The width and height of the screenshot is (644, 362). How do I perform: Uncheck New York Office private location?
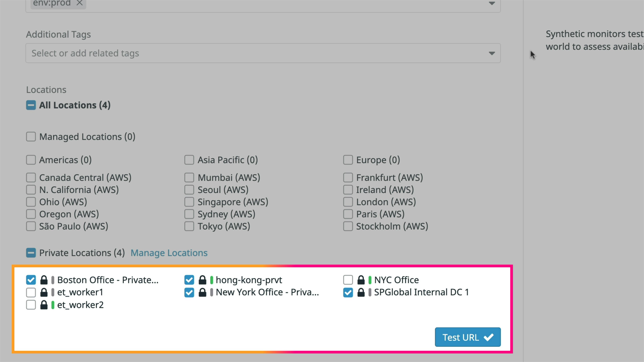(189, 292)
